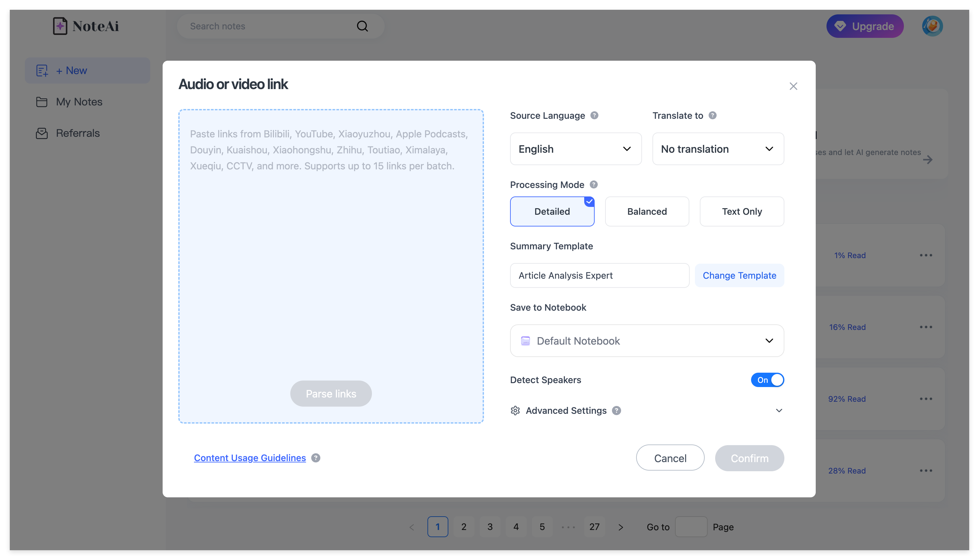Click the Upgrade button
The image size is (979, 560).
pyautogui.click(x=865, y=26)
